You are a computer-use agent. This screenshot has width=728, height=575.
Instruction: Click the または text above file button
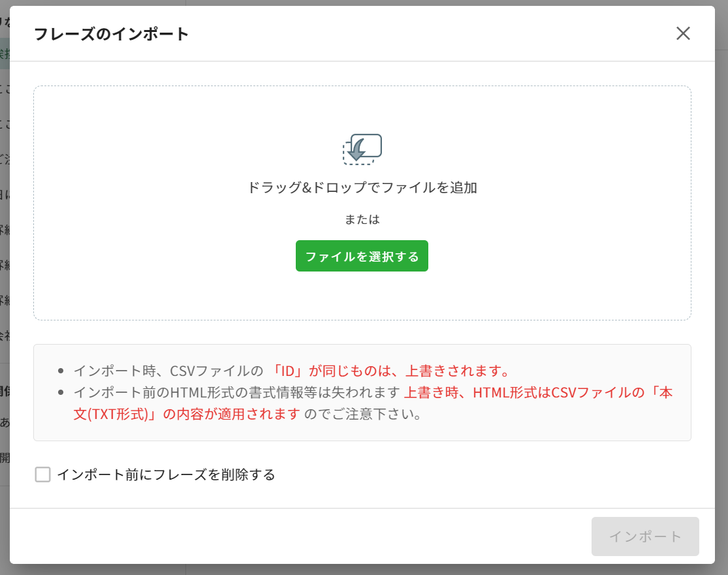(x=362, y=219)
